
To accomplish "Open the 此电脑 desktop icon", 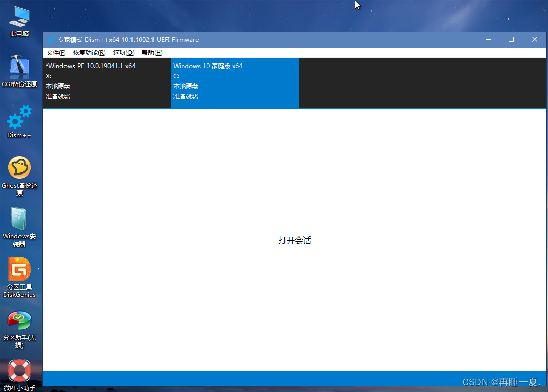I will pos(19,21).
